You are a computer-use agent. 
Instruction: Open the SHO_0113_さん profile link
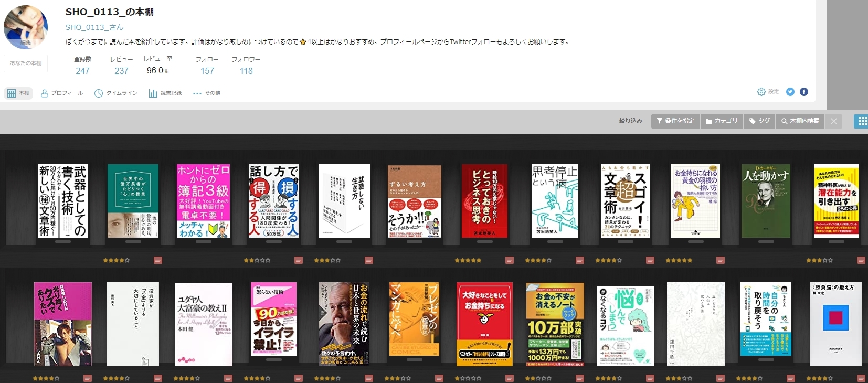[94, 27]
